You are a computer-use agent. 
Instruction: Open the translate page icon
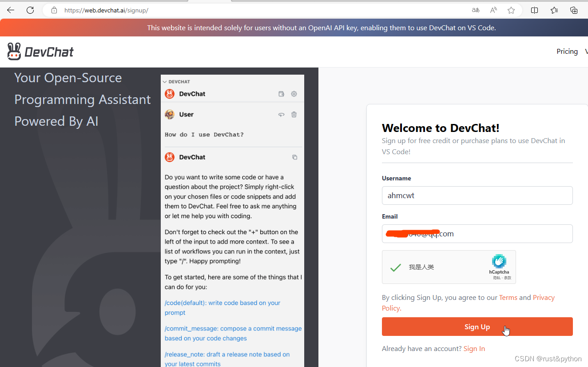tap(476, 10)
